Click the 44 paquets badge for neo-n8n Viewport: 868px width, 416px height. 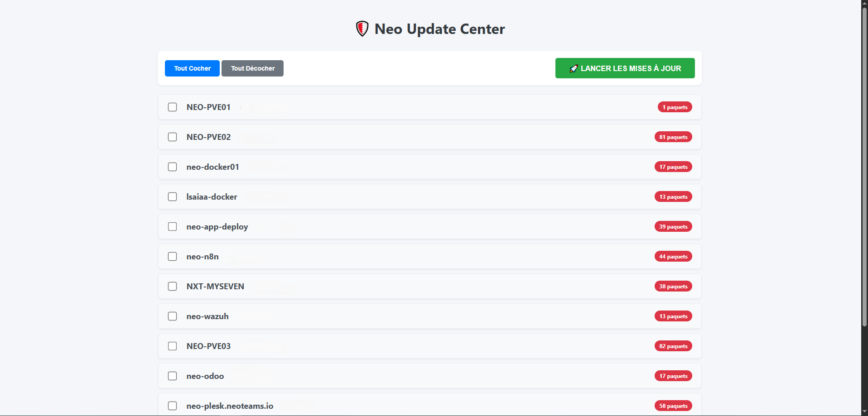[x=673, y=257]
